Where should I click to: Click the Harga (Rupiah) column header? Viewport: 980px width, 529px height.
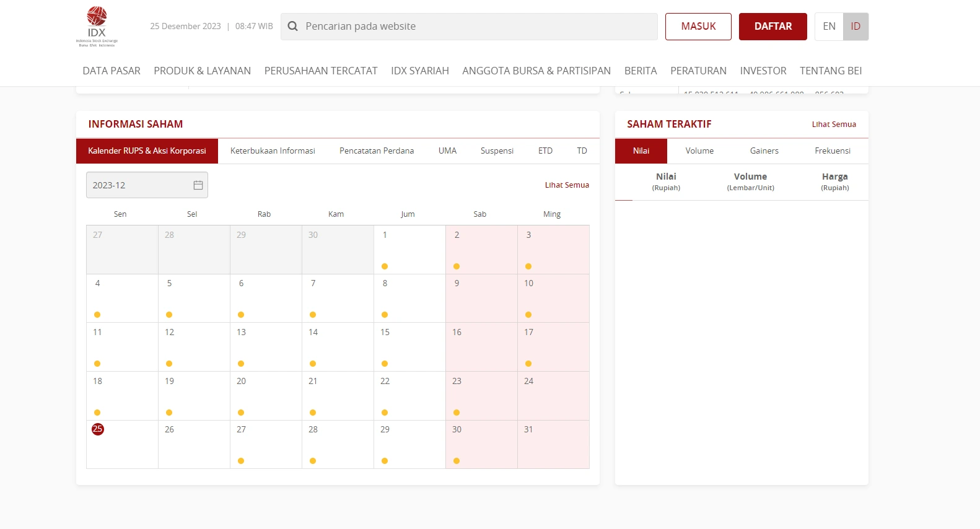coord(834,181)
